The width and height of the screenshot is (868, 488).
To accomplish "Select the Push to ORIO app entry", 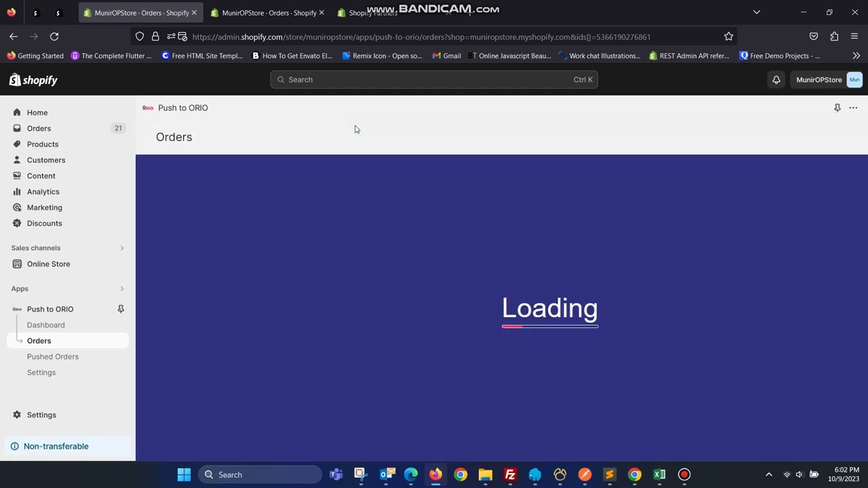I will tap(50, 309).
